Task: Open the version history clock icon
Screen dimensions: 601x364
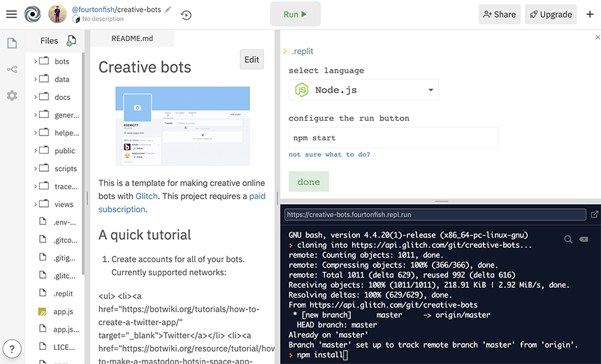Action: 186,15
